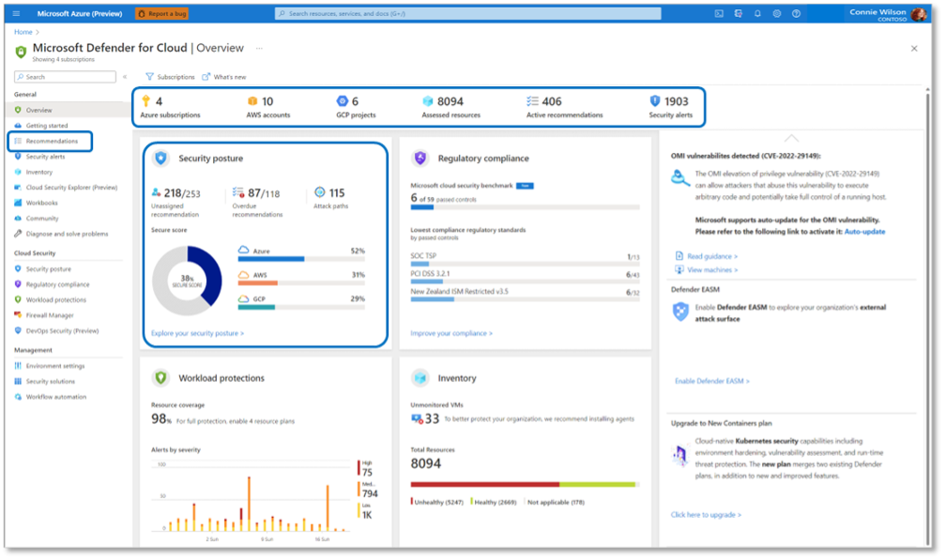Click the GCP projects icon
946x560 pixels.
tap(343, 101)
